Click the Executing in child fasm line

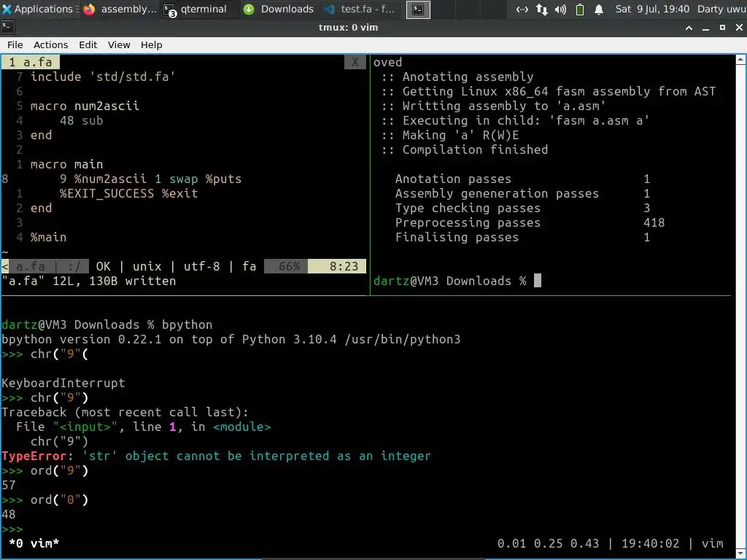pyautogui.click(x=516, y=120)
